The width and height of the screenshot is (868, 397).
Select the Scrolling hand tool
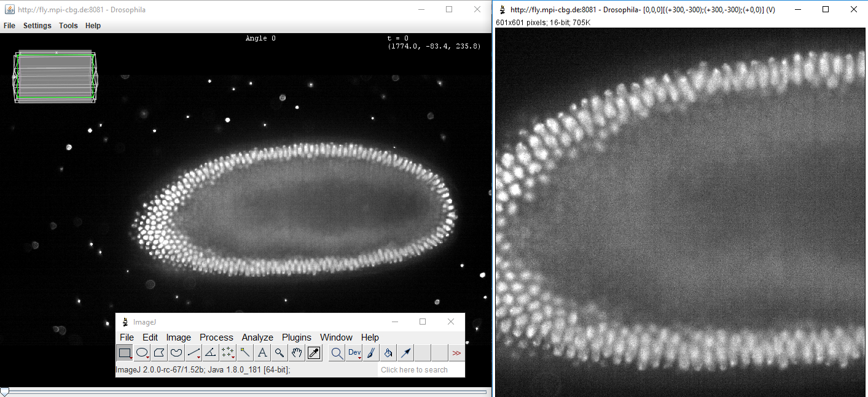(x=297, y=352)
